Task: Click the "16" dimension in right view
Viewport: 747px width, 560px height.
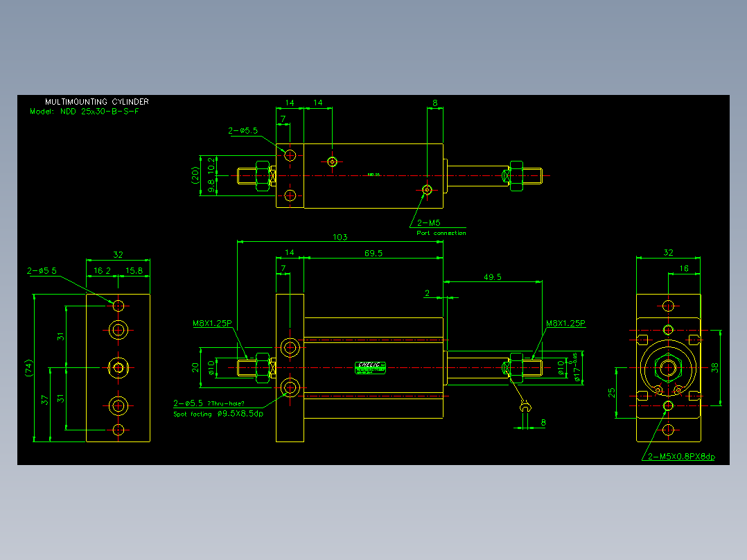Action: pyautogui.click(x=684, y=268)
